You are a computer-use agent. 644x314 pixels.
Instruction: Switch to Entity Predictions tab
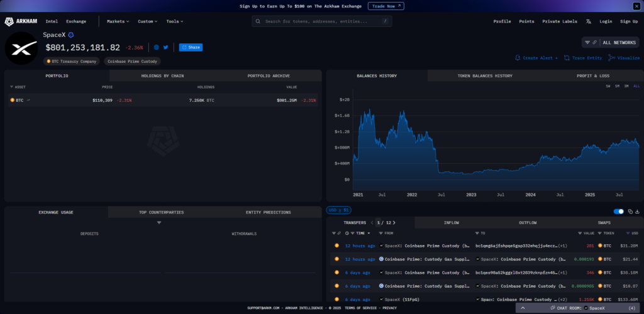[268, 212]
